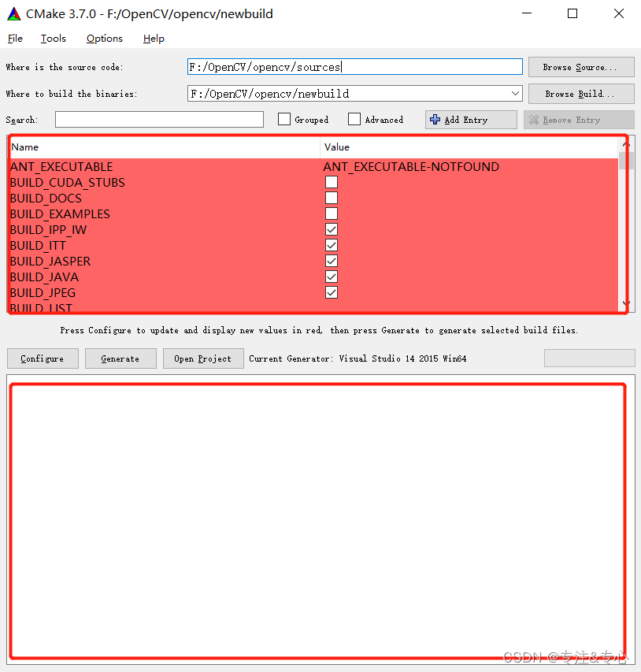Click the CMake logo icon in title bar
The width and height of the screenshot is (641, 672).
click(x=14, y=14)
